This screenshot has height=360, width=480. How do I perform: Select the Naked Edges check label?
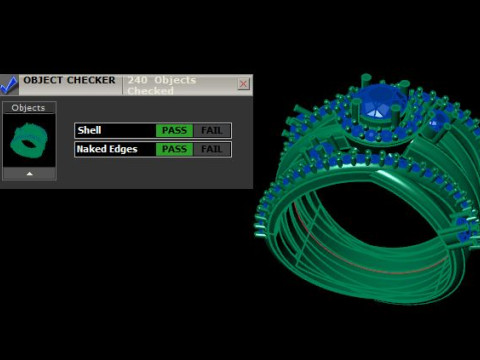107,149
